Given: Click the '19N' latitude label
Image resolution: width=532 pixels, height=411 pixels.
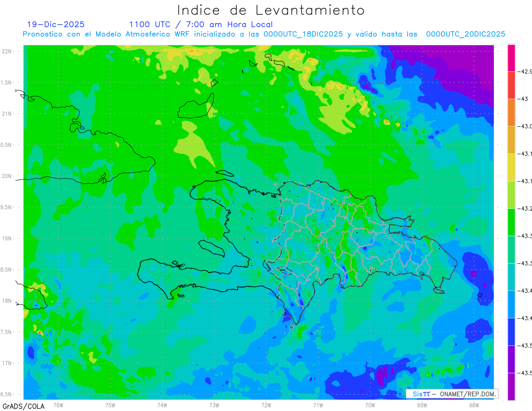Looking at the screenshot, I should click(8, 239).
